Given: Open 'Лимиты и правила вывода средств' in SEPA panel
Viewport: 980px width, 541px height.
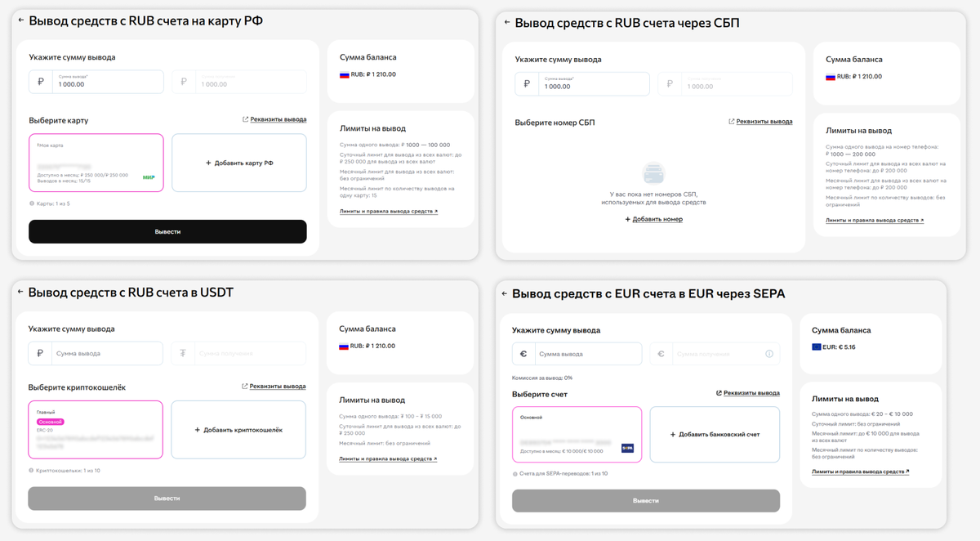Looking at the screenshot, I should click(x=861, y=472).
